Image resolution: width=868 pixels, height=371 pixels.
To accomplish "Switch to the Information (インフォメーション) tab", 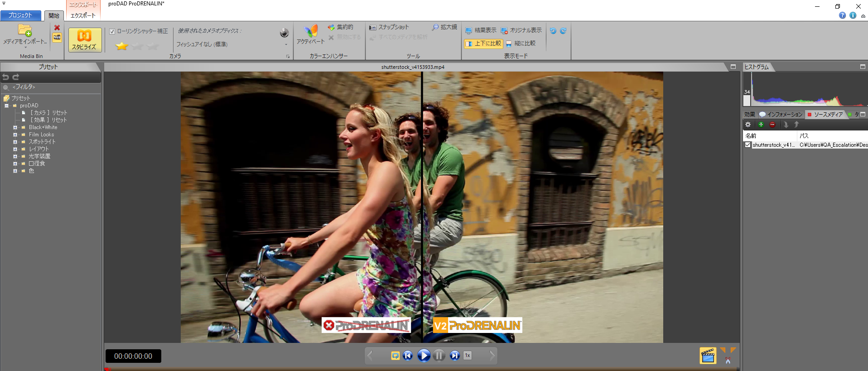I will (x=781, y=115).
